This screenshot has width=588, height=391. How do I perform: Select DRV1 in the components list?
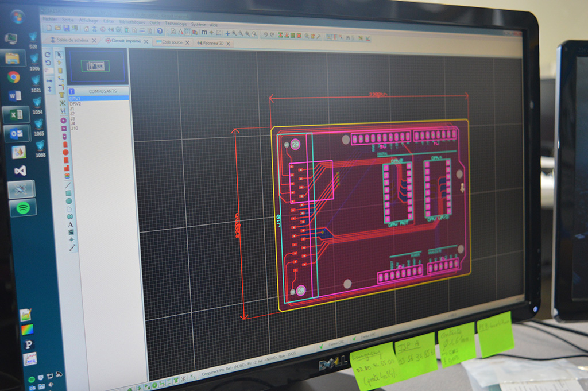99,99
